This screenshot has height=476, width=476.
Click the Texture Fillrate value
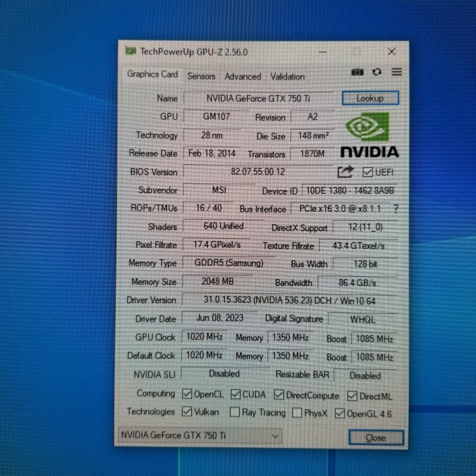(358, 246)
